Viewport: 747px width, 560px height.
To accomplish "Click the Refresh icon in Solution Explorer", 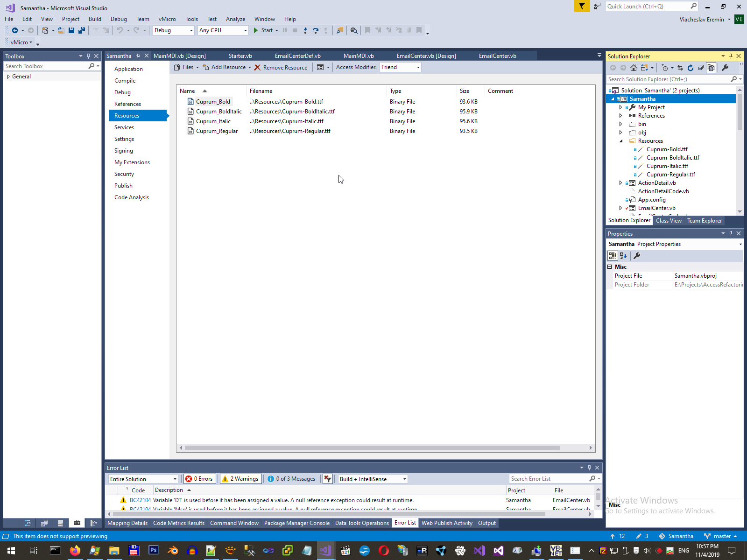I will 691,68.
